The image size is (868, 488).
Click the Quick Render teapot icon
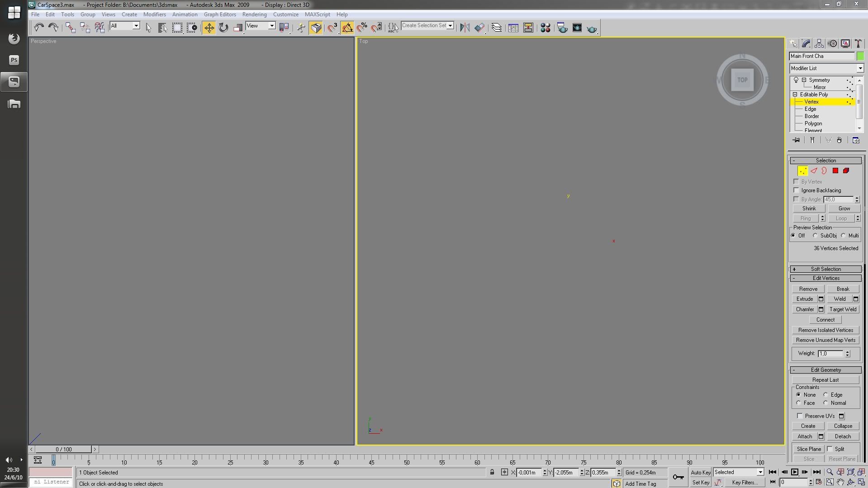point(592,28)
